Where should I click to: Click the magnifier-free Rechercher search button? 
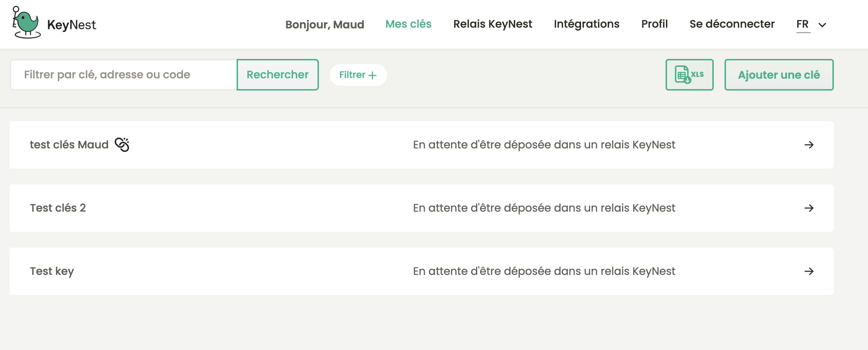pos(278,74)
